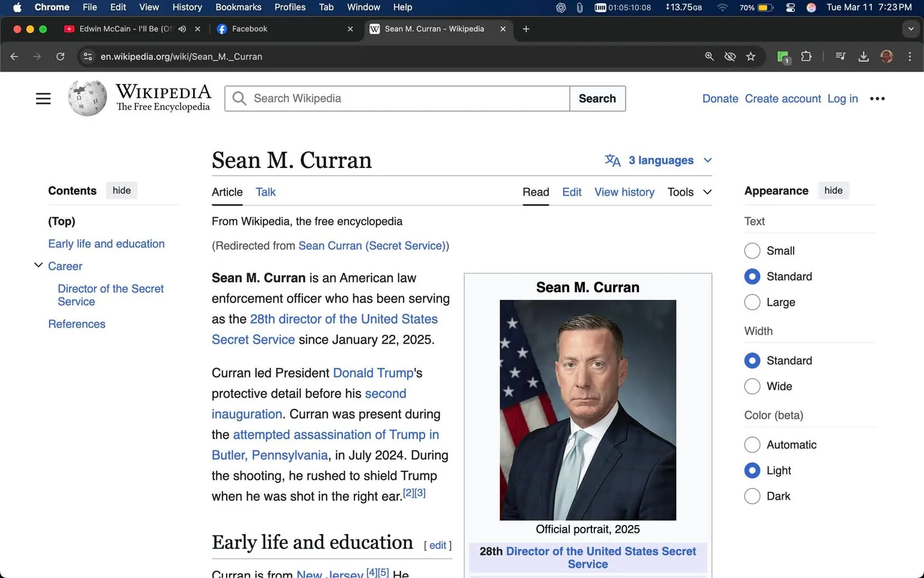Click the zoom magnifier in the address bar
The image size is (924, 578).
click(x=709, y=56)
